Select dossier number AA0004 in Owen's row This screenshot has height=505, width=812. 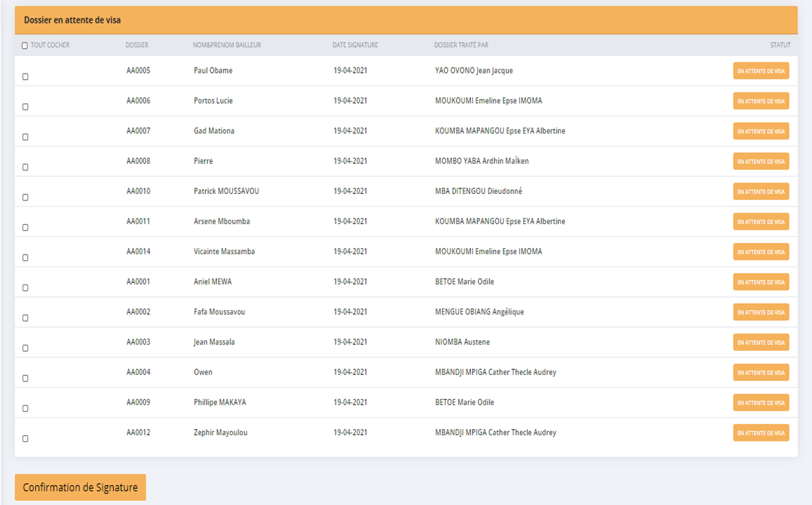tap(138, 372)
